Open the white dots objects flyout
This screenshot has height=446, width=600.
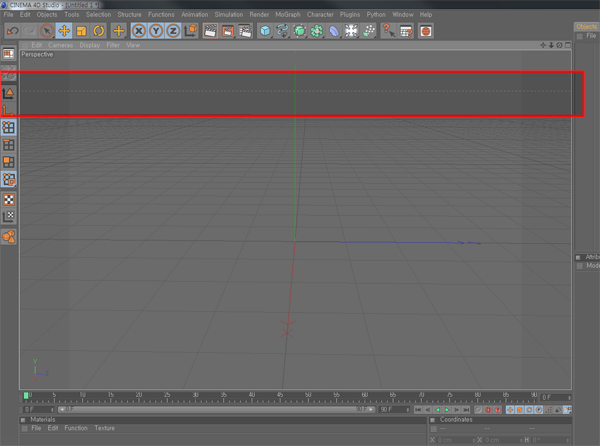368,31
